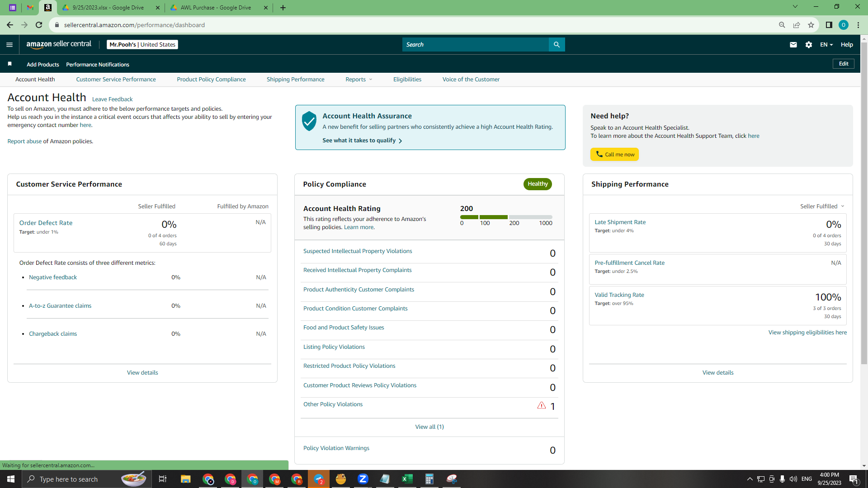Screen dimensions: 868x488
Task: Show hidden system tray icons
Action: point(750,479)
